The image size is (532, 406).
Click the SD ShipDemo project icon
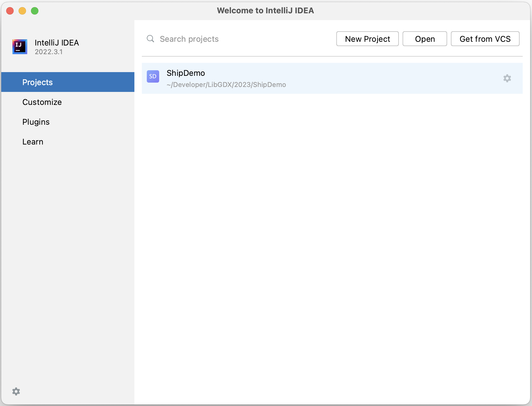[x=153, y=76]
